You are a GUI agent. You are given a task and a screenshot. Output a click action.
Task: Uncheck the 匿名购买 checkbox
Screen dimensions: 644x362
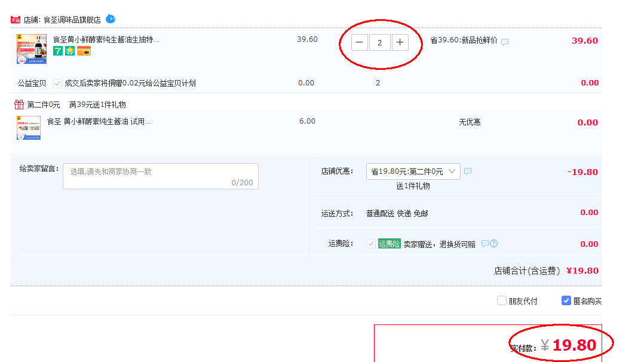coord(566,300)
